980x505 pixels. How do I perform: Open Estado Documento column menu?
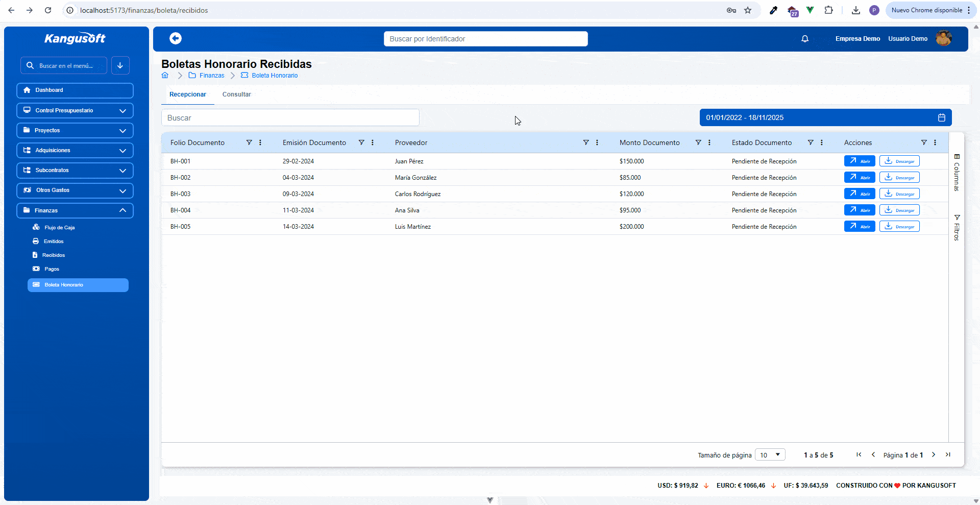pos(822,142)
